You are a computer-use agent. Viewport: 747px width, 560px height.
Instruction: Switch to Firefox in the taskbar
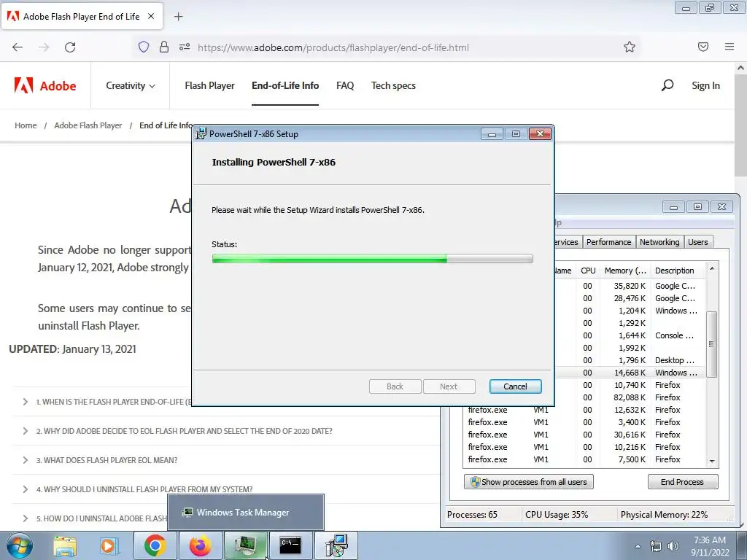point(201,545)
